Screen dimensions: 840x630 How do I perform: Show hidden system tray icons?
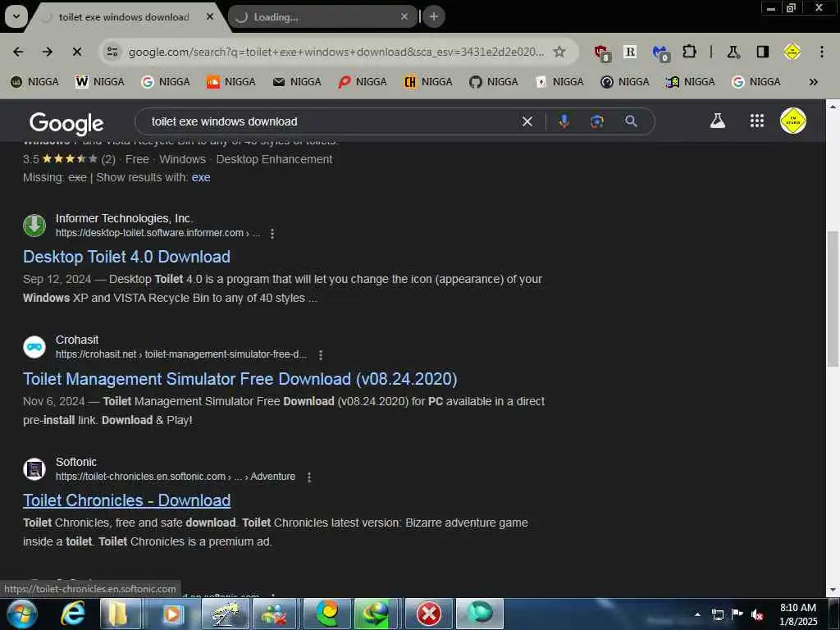tap(697, 614)
